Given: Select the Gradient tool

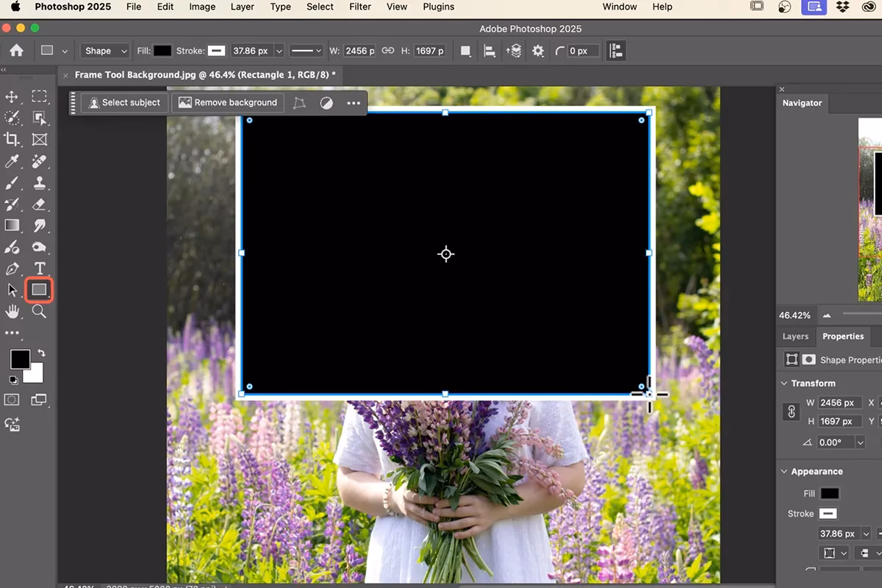Looking at the screenshot, I should [12, 226].
